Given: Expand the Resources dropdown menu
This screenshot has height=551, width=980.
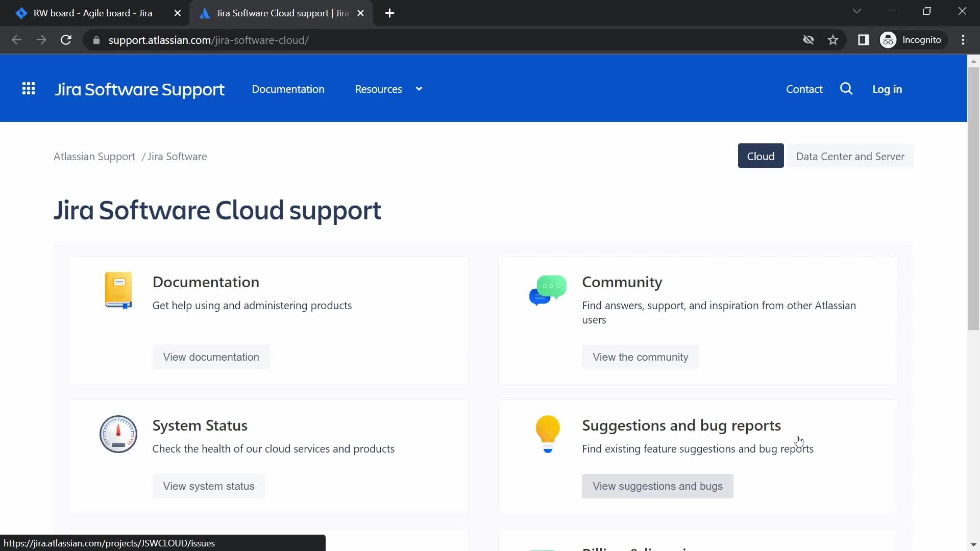Looking at the screenshot, I should (389, 89).
